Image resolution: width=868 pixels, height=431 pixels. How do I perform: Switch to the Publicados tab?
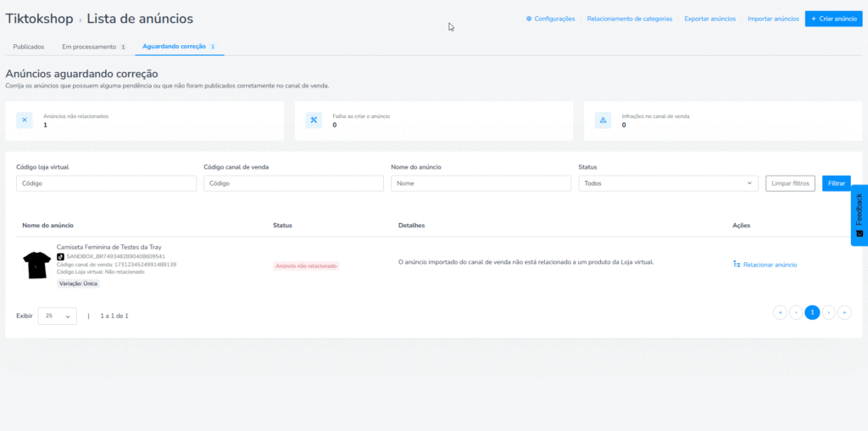tap(29, 47)
